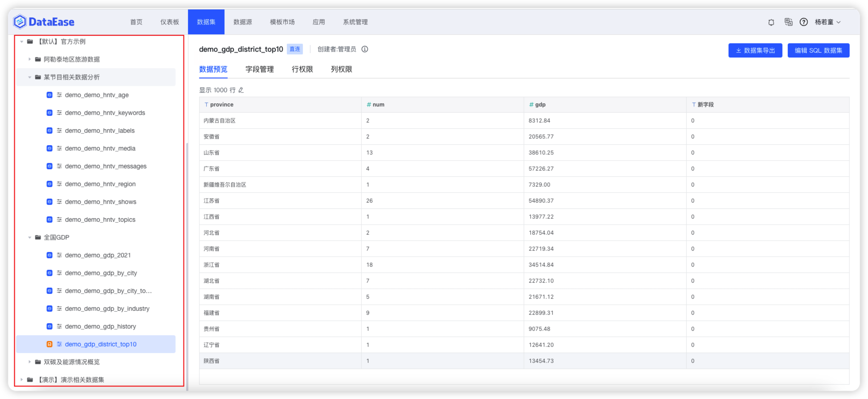Open the notification bell icon
Image resolution: width=868 pixels, height=399 pixels.
771,22
